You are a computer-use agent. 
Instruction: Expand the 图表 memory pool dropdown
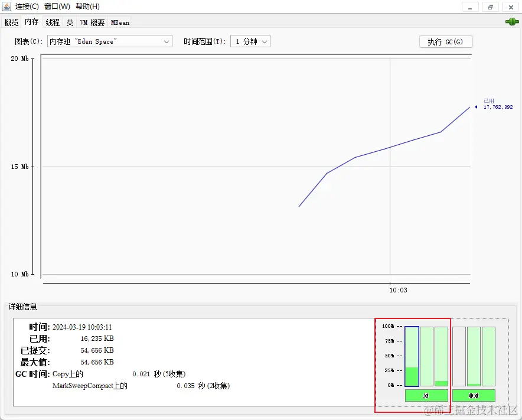(109, 41)
